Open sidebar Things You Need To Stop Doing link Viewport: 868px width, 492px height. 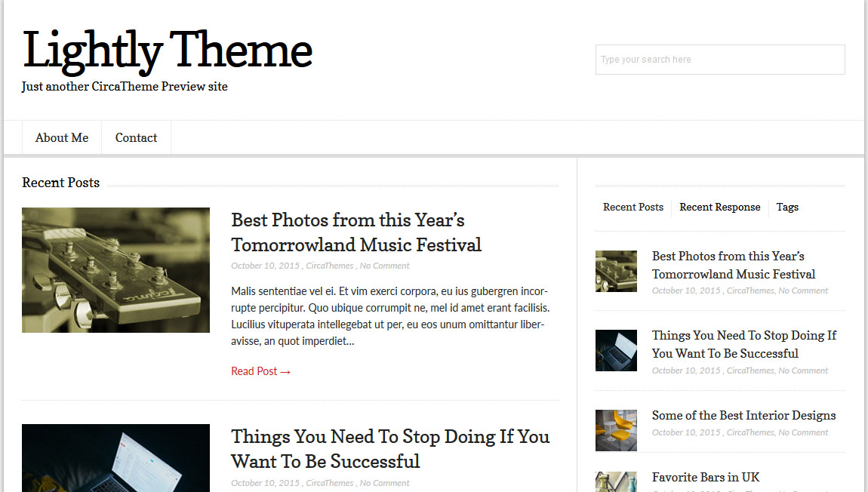[x=744, y=344]
